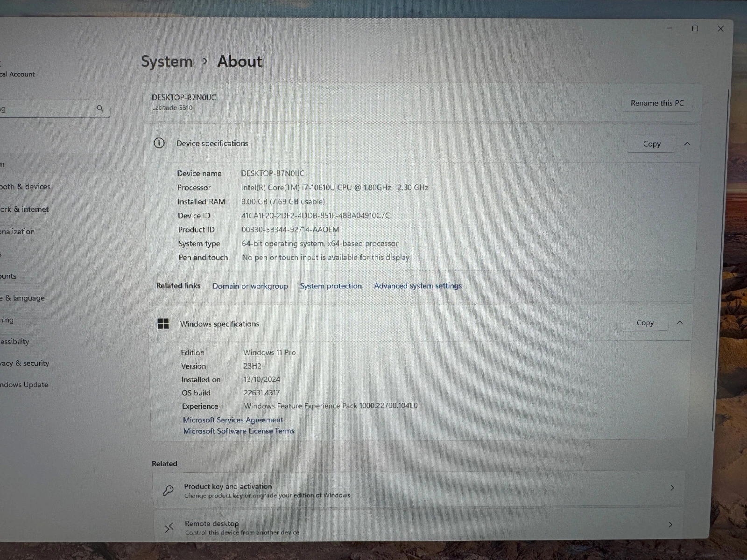The image size is (747, 560).
Task: Click the Remote desktop icon
Action: pos(169,528)
